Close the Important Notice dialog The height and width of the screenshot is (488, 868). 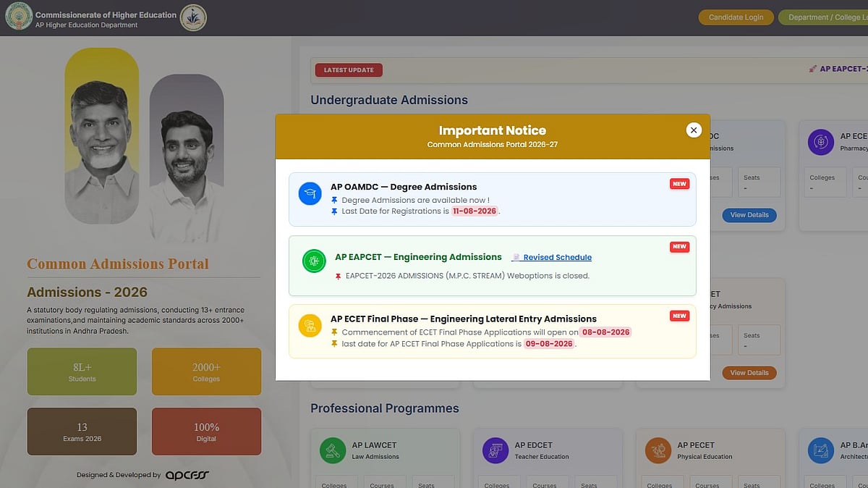(x=694, y=130)
